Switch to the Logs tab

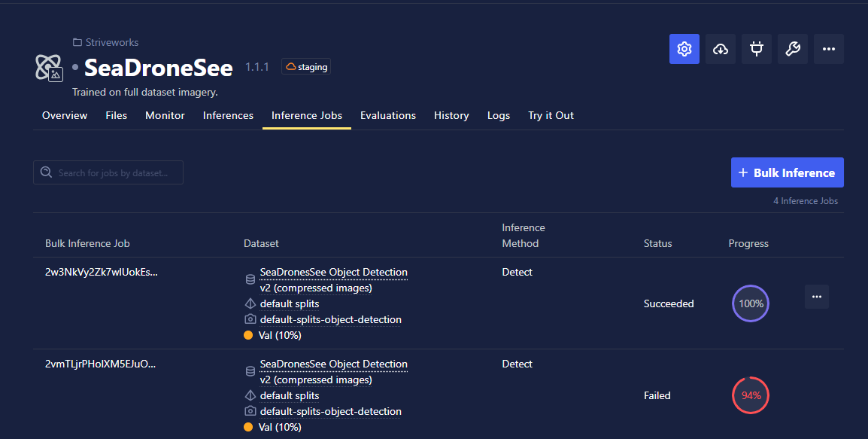click(x=498, y=115)
